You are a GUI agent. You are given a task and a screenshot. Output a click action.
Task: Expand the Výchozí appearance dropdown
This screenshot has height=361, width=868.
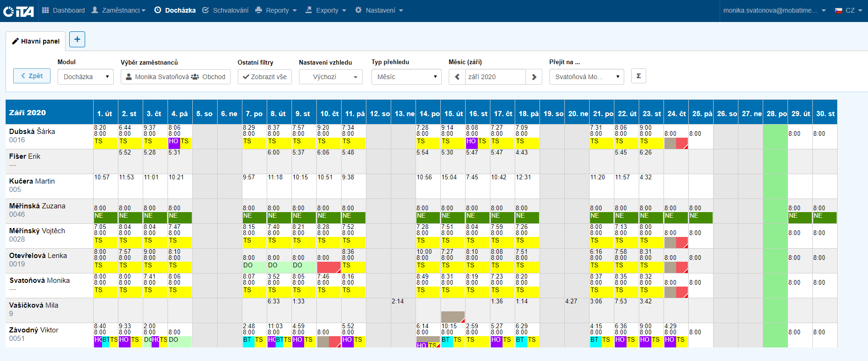point(330,77)
